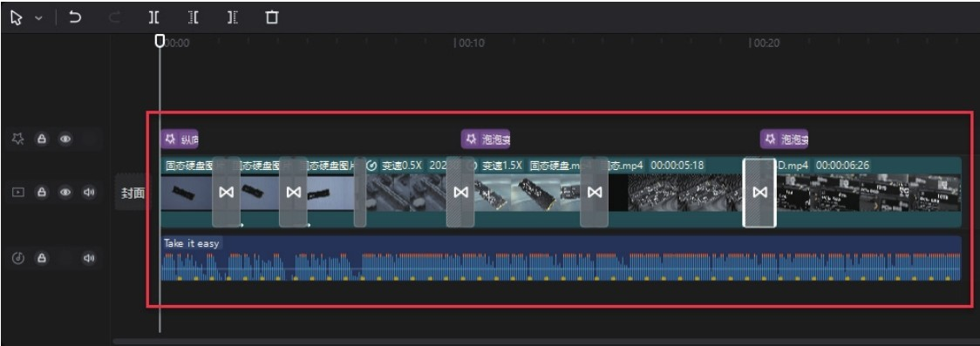Mute the main video track audio
This screenshot has width=980, height=346.
point(89,193)
